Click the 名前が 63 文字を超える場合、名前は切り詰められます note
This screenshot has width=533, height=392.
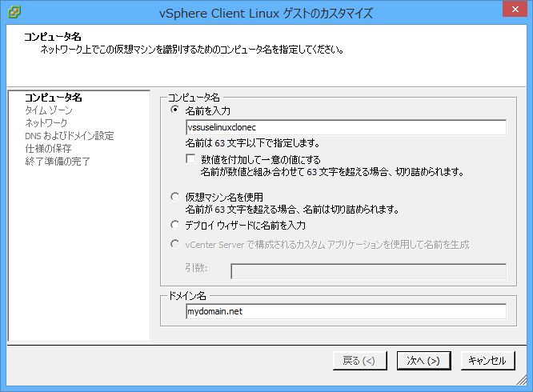point(292,210)
